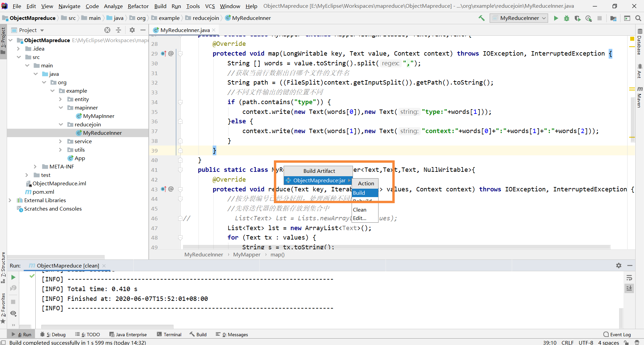The image size is (644, 345).
Task: Open the Project Structure icon
Action: tap(613, 18)
